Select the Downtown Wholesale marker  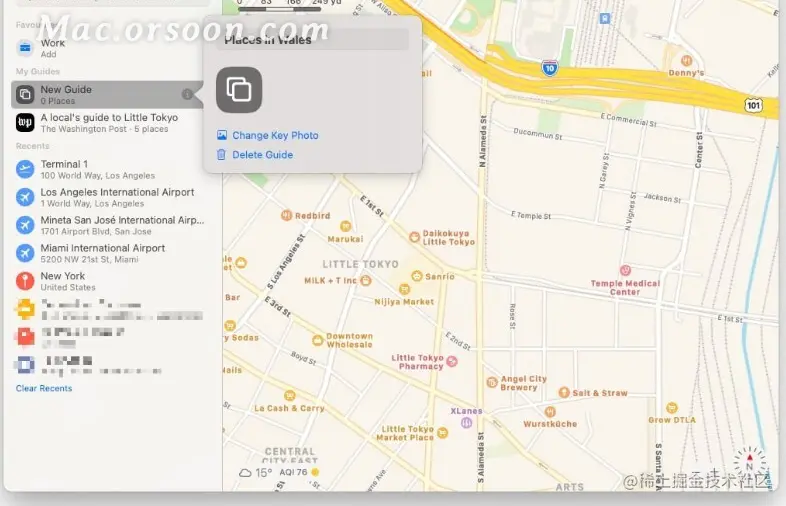317,341
